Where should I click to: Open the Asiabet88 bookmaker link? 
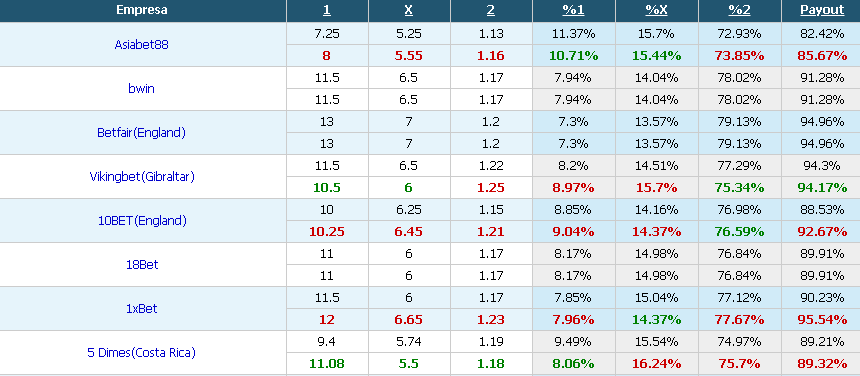coord(142,44)
